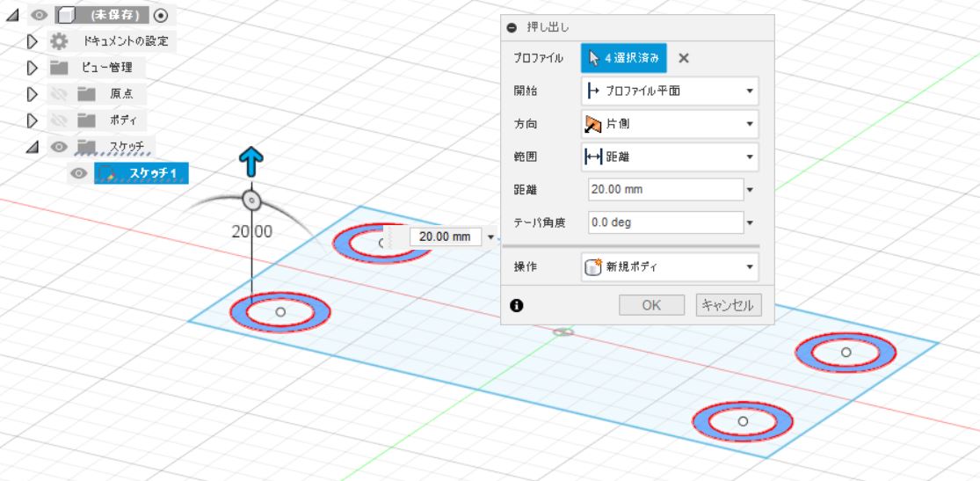Expand ドキュメントの設定 node
980x481 pixels.
tap(33, 42)
